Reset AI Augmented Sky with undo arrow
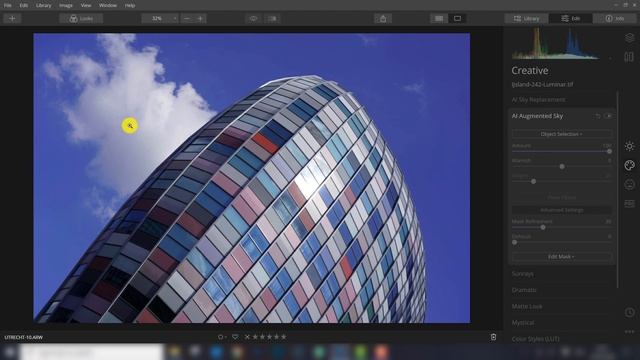 click(x=598, y=116)
